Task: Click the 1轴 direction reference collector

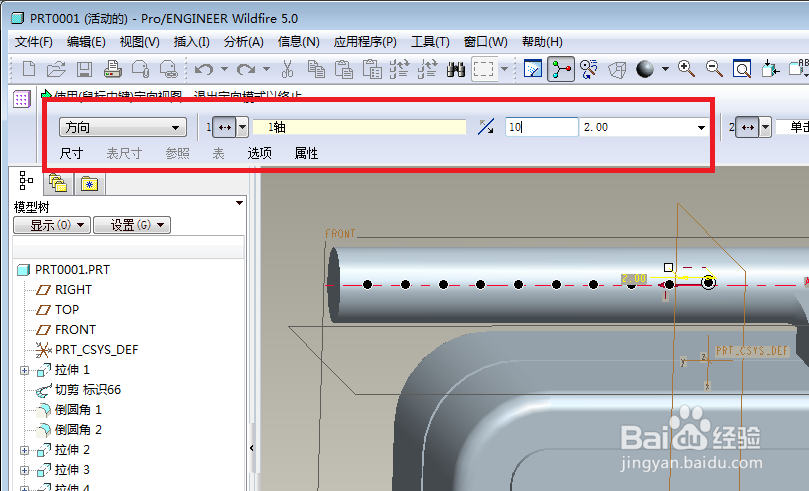Action: click(359, 127)
